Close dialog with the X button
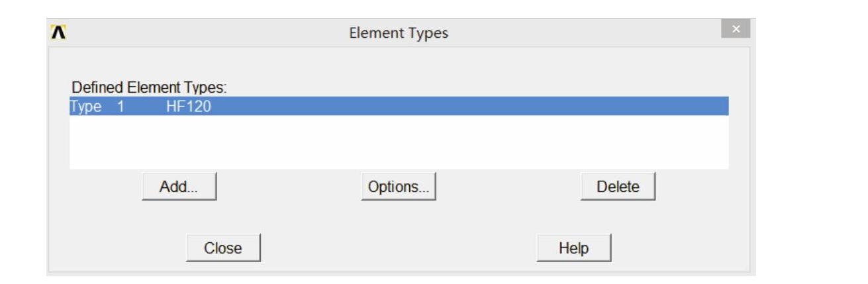 (x=736, y=29)
